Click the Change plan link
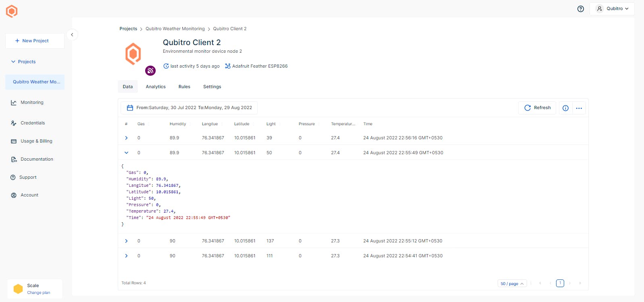 tap(39, 293)
